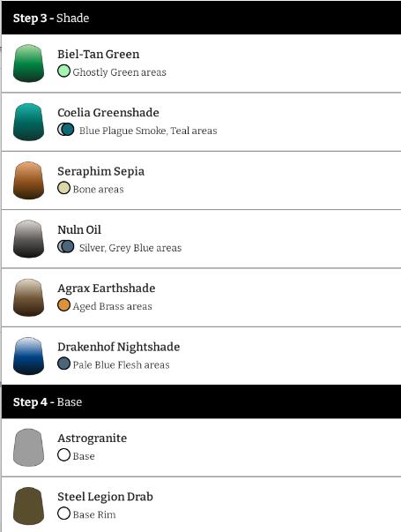401x532 pixels.
Task: Click the Bone areas color circle
Action: pos(63,188)
